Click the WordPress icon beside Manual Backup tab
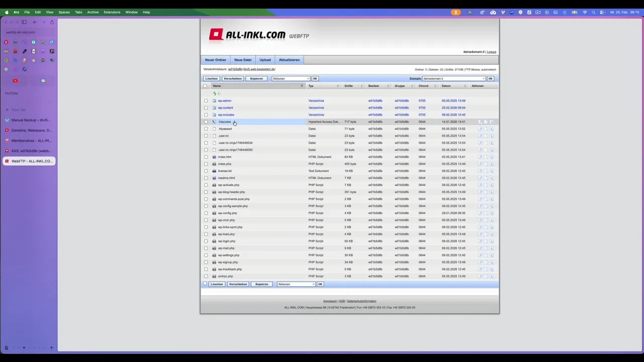Screen dimensions: 644x362 point(7,120)
